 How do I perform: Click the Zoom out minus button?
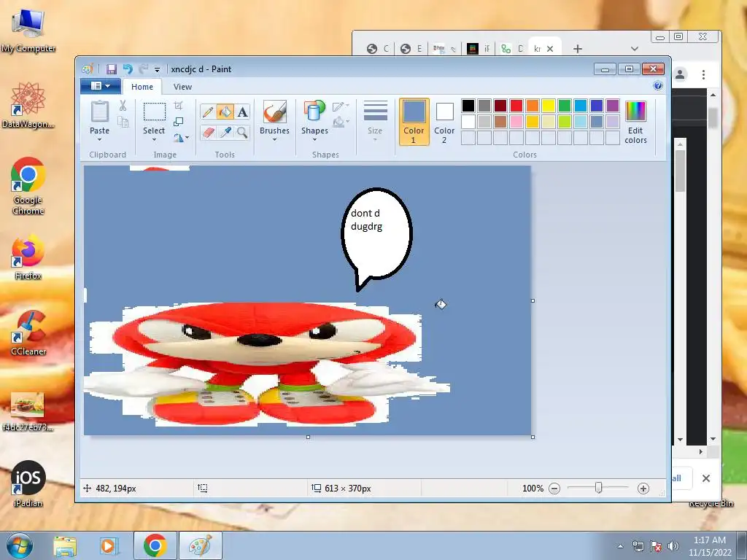[554, 488]
